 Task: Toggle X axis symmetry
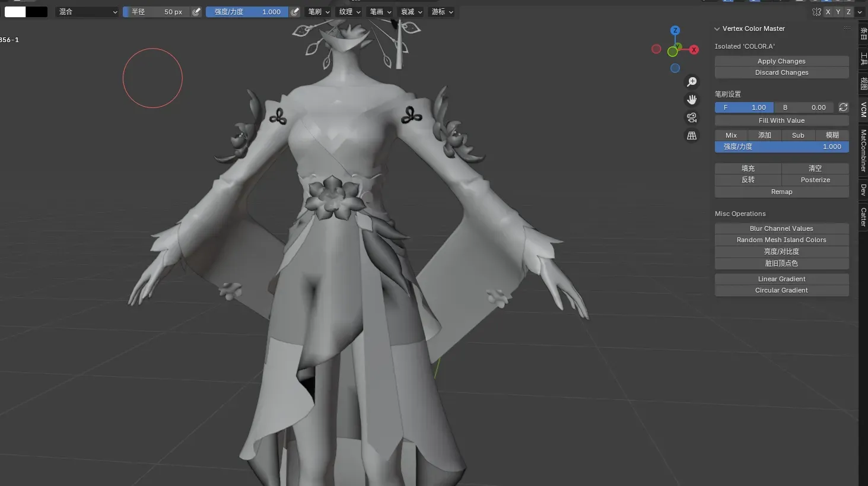828,12
